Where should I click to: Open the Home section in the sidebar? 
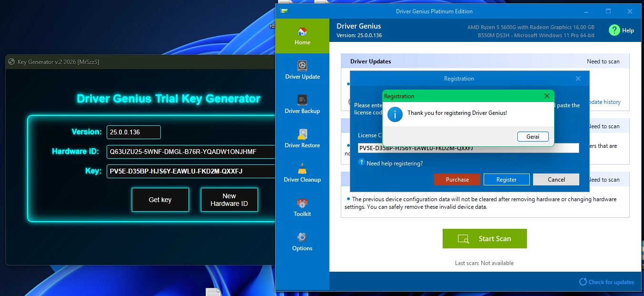[302, 36]
